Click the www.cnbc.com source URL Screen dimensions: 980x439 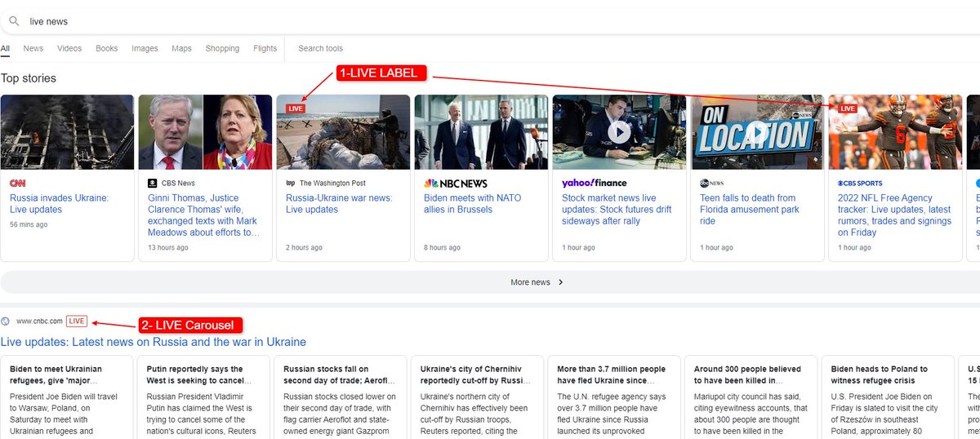point(39,321)
